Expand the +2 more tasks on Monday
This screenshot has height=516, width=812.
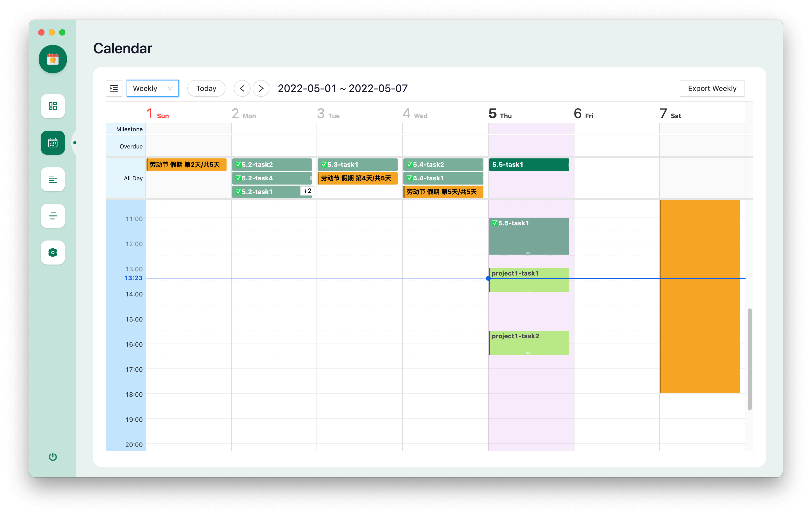coord(307,191)
